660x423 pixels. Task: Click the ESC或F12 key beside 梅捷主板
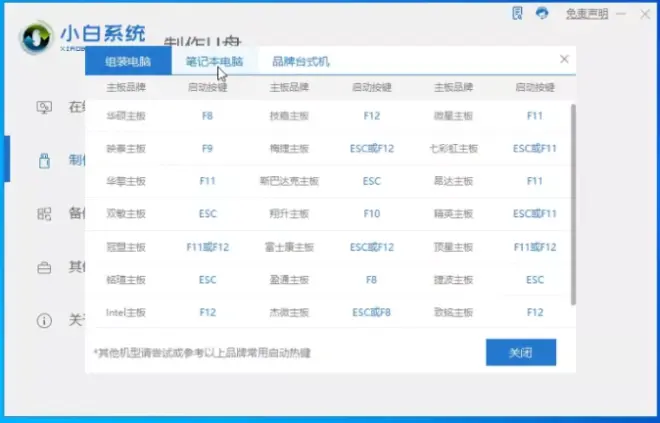(x=372, y=149)
